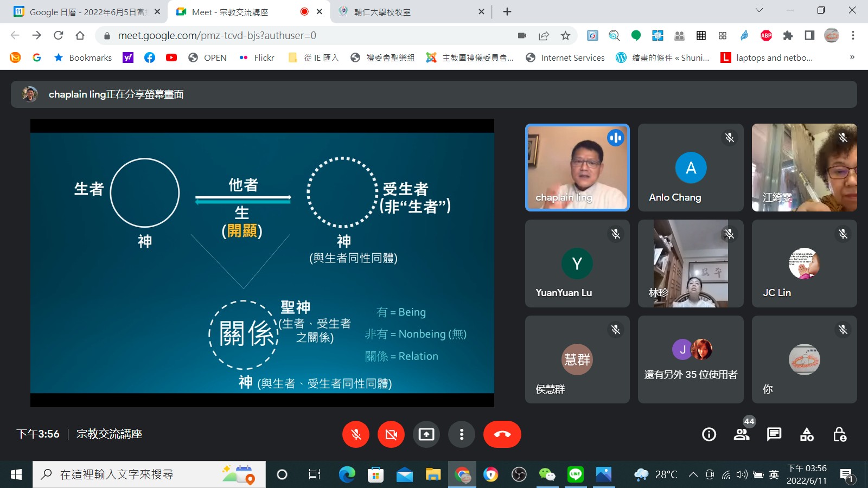Click the present screen button
This screenshot has height=488, width=868.
(x=426, y=434)
